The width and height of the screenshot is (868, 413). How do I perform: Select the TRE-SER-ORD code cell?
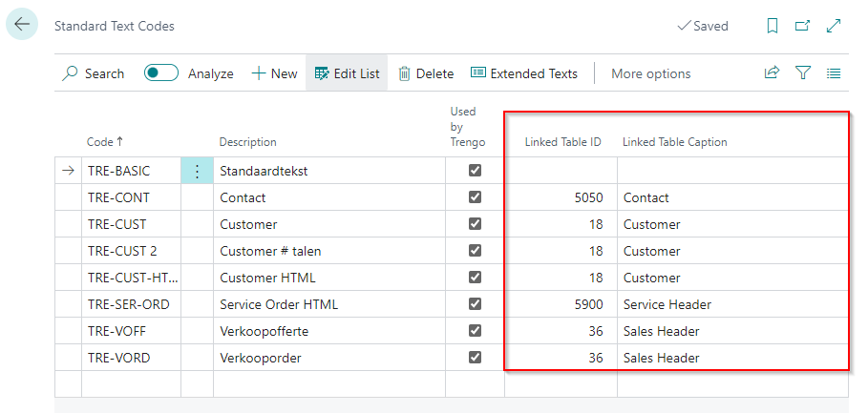coord(131,304)
